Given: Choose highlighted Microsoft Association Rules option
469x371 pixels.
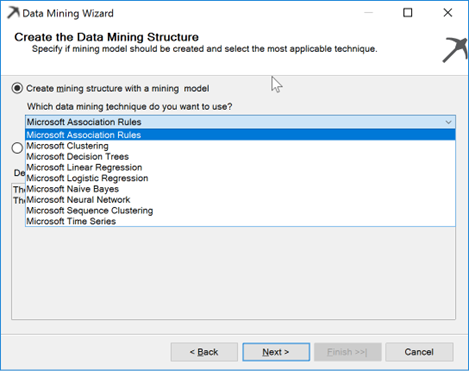Looking at the screenshot, I should click(x=240, y=135).
